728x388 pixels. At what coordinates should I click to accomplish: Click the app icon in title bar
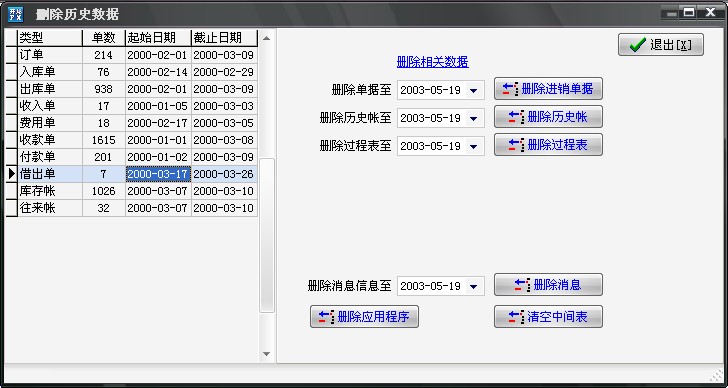click(x=15, y=14)
